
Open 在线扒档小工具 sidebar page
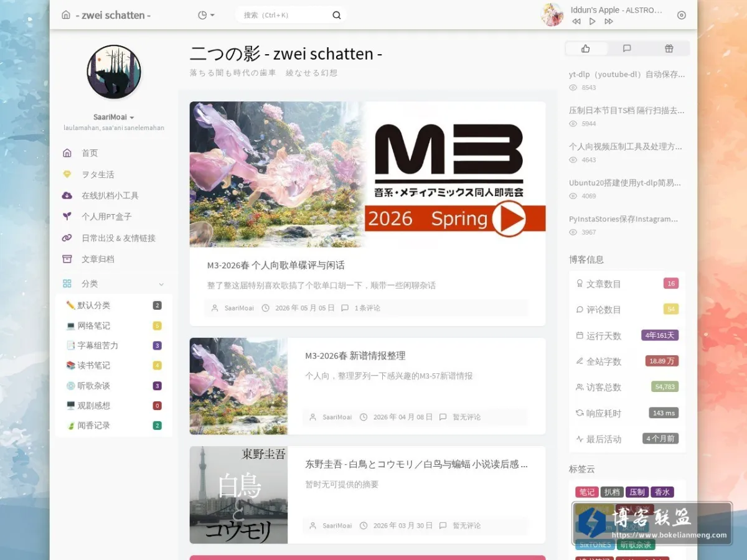[x=110, y=195]
